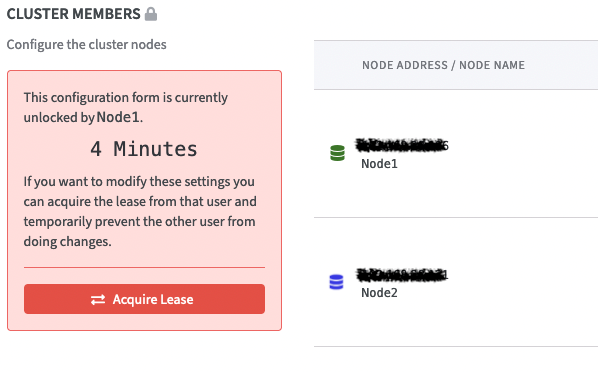The image size is (598, 372).
Task: Click the green database icon for Node1
Action: coord(337,153)
